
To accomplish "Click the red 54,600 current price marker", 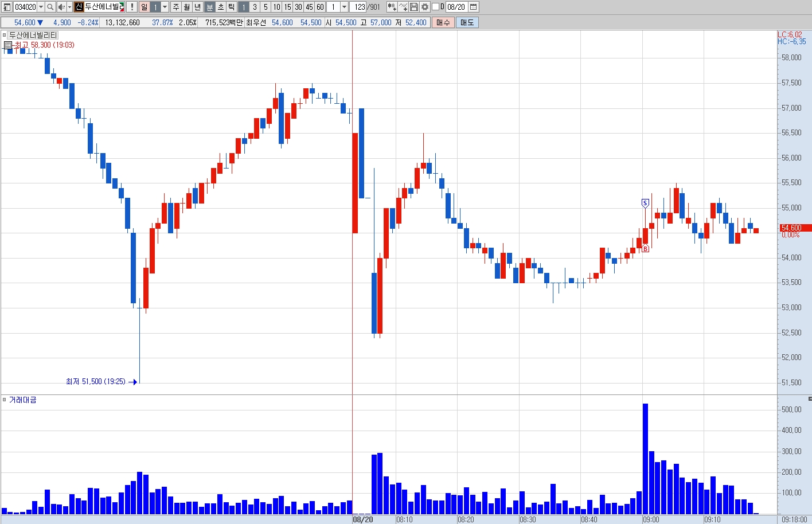I will tap(795, 228).
